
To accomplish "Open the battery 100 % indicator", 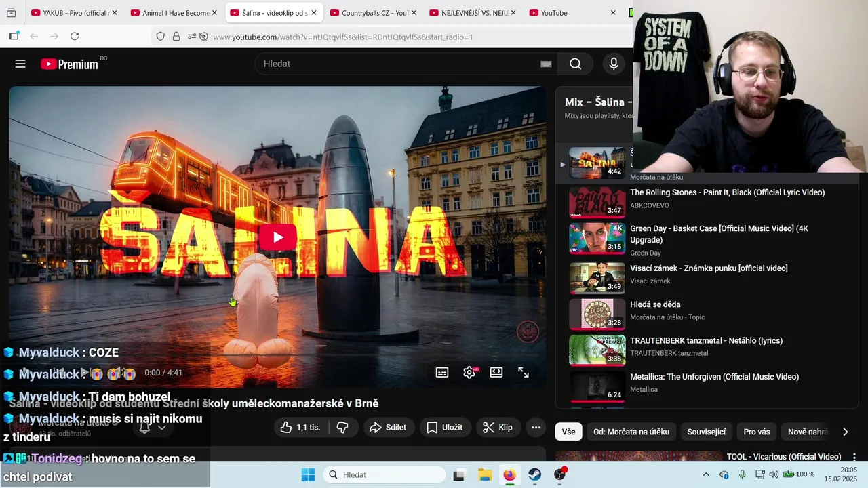I will click(799, 474).
